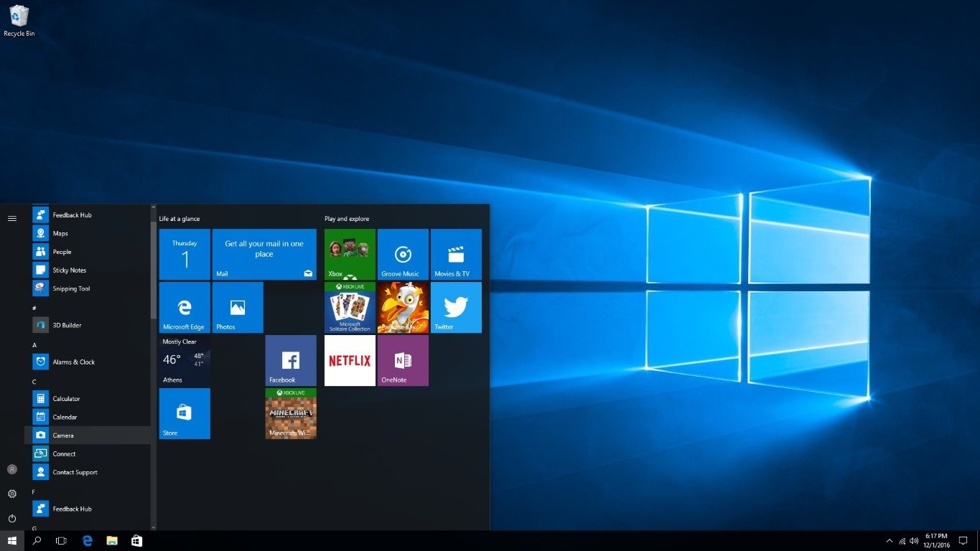
Task: Click the app list scrollbar down arrow
Action: coord(153,527)
